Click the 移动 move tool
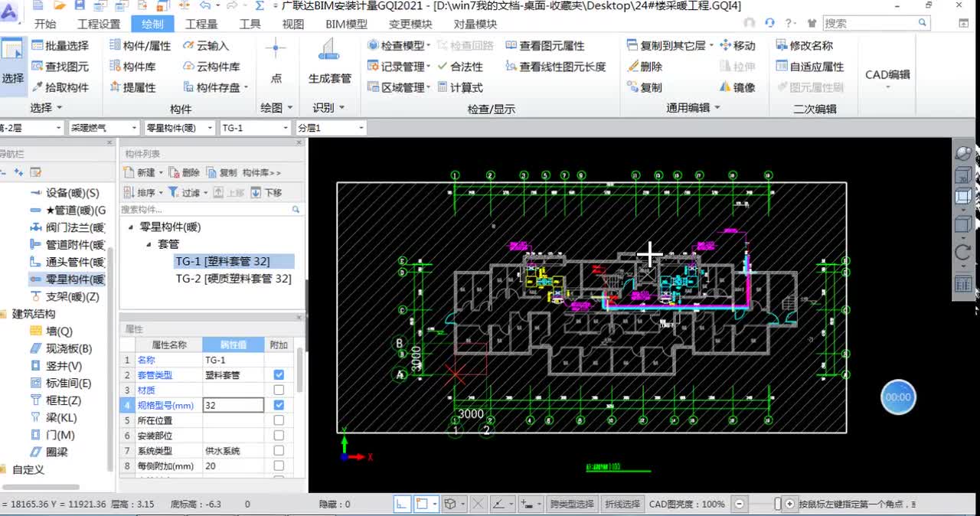980x516 pixels. pos(737,46)
